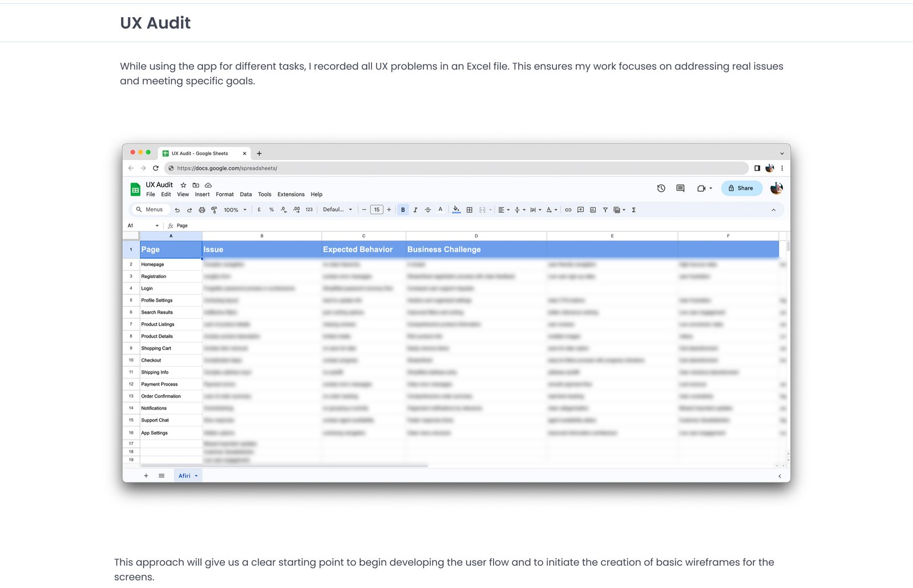Click the print icon in toolbar
This screenshot has height=588, width=913.
[x=202, y=210]
